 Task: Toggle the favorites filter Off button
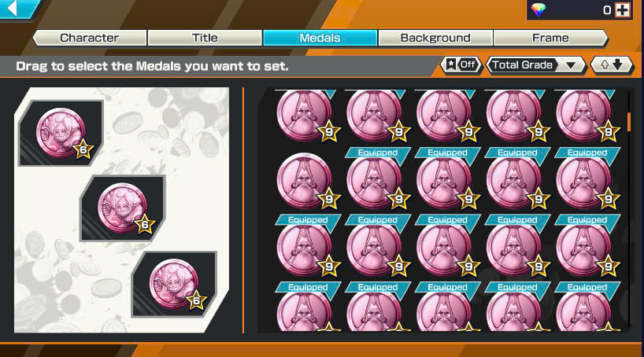[461, 64]
